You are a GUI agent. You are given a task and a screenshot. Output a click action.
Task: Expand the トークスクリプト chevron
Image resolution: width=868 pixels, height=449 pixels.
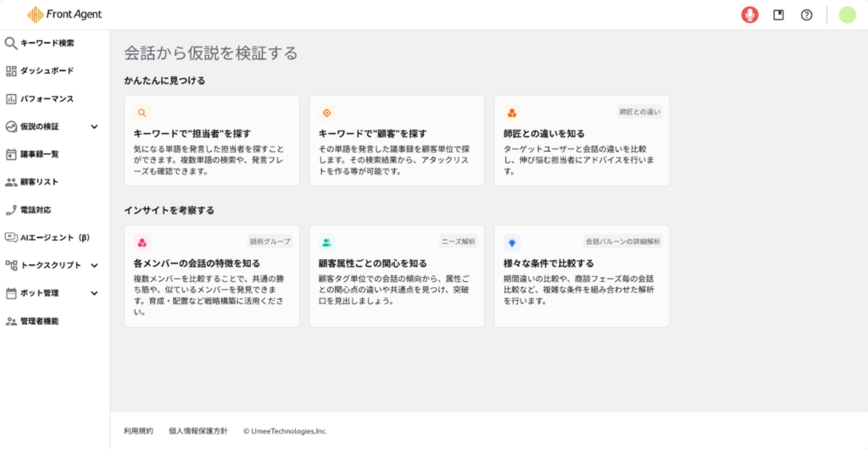(94, 265)
